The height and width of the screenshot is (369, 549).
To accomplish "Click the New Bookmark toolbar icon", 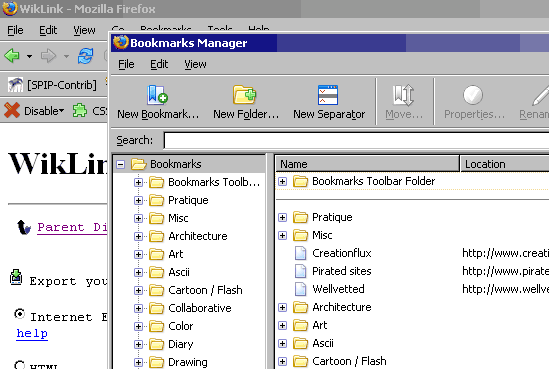I will (157, 95).
